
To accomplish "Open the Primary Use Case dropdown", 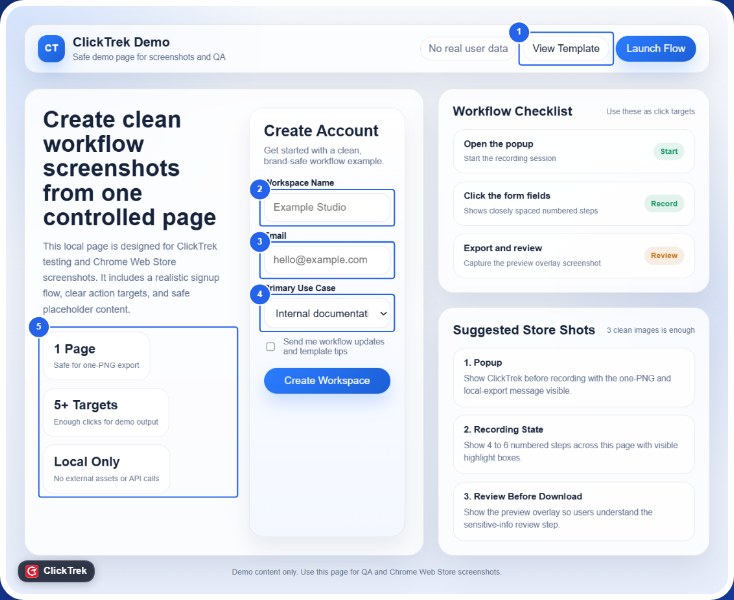I will (x=327, y=313).
